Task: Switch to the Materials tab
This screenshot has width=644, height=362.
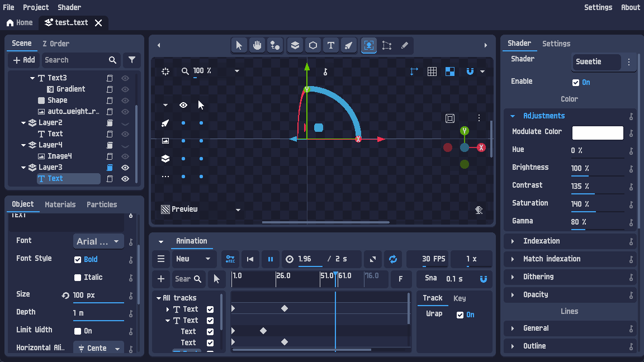Action: pos(60,204)
